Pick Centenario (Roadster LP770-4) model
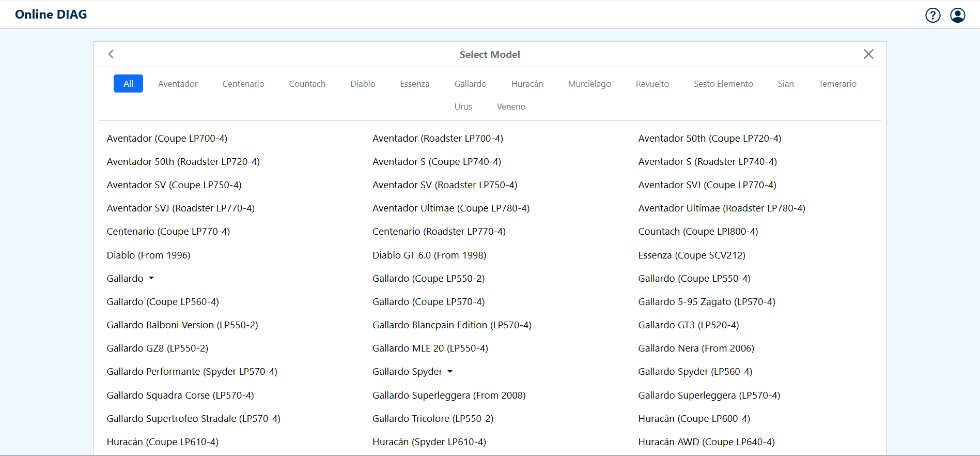This screenshot has width=980, height=456. 439,232
